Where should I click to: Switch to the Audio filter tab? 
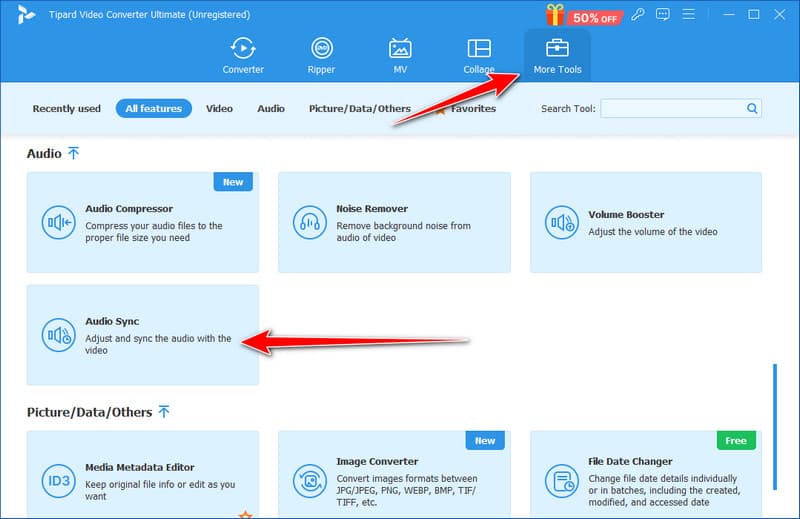271,108
